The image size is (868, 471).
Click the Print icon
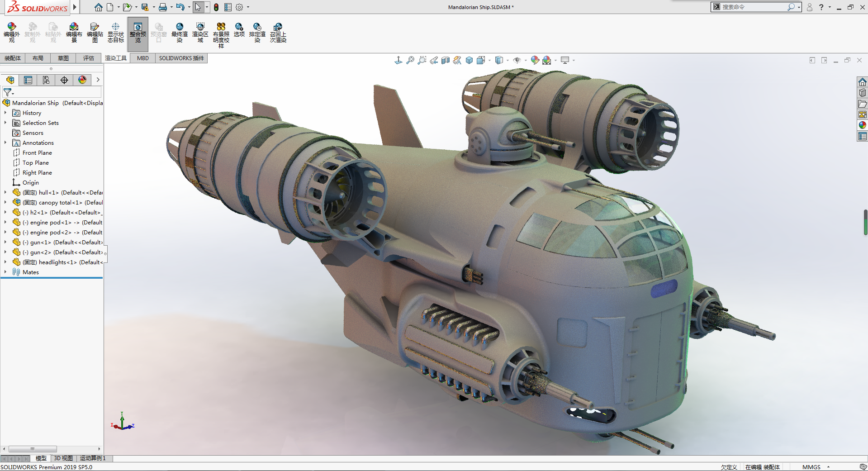(163, 7)
